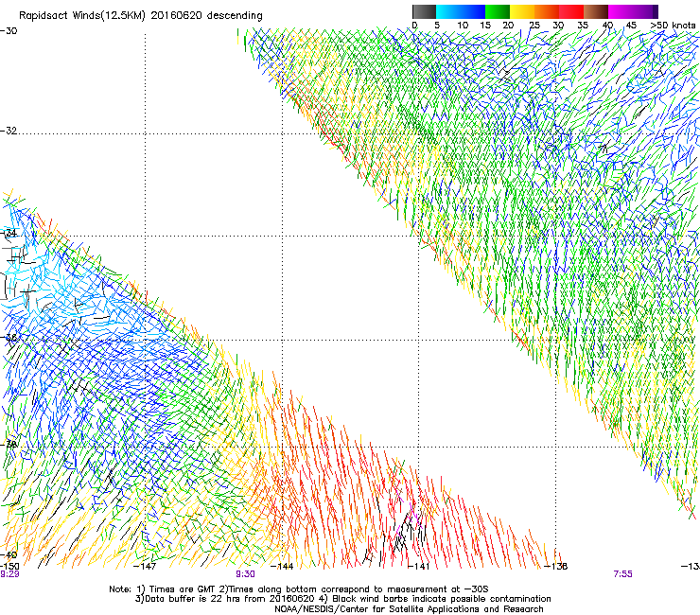Image resolution: width=700 pixels, height=615 pixels.
Task: Click the '-144' longitude label
Action: coord(282,567)
